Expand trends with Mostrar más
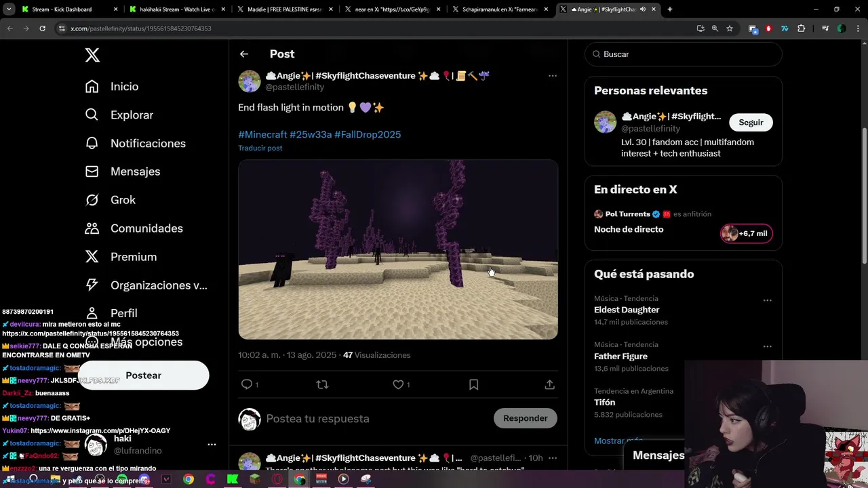The height and width of the screenshot is (488, 868). click(618, 441)
